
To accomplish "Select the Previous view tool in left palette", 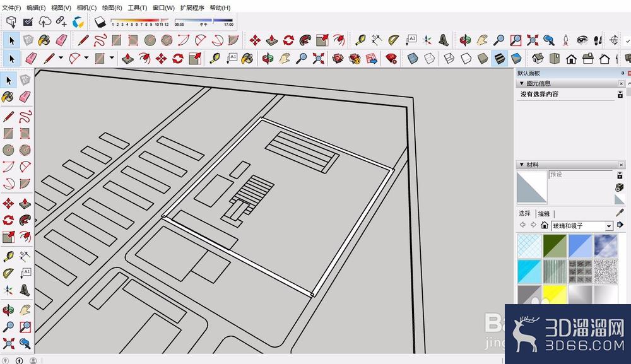I will pos(25,343).
